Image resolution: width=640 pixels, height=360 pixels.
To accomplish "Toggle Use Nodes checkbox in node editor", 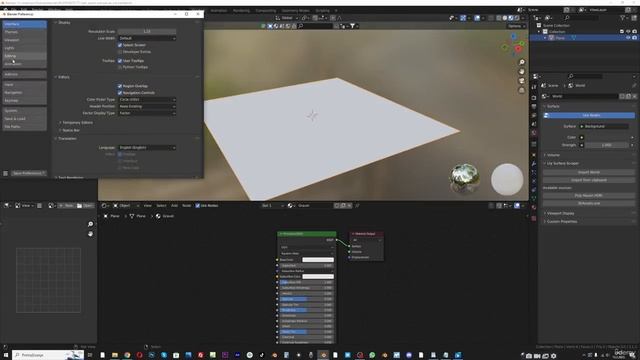I will [198, 206].
